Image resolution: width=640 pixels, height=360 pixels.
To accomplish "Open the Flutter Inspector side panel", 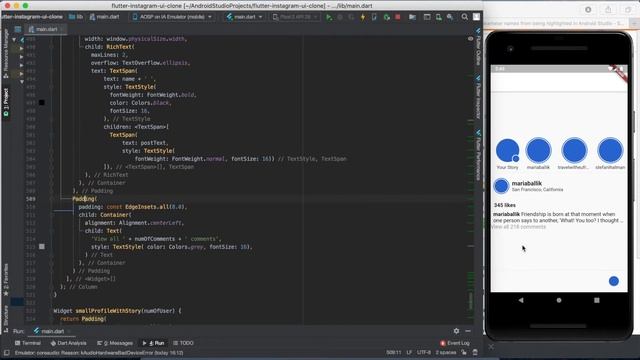I will pos(478,97).
